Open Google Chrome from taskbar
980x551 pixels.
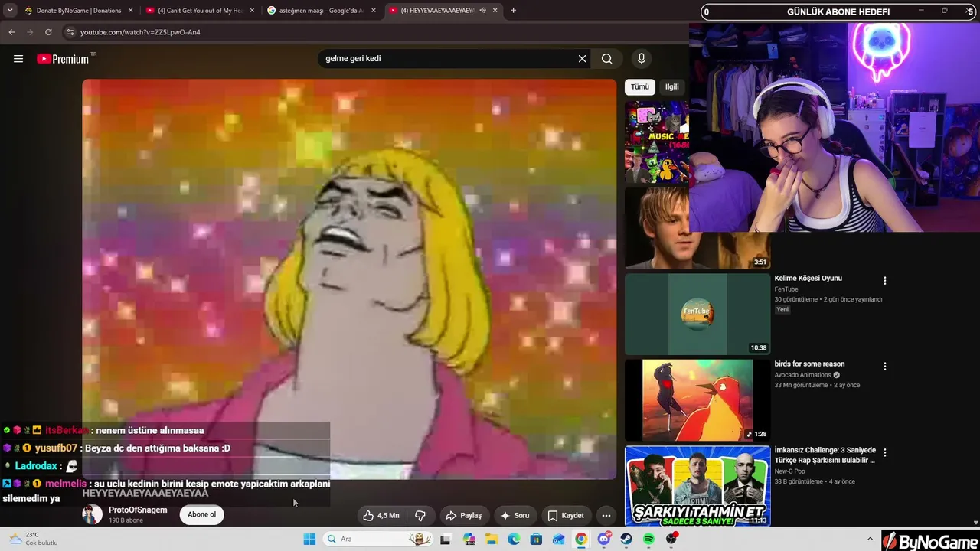(581, 539)
